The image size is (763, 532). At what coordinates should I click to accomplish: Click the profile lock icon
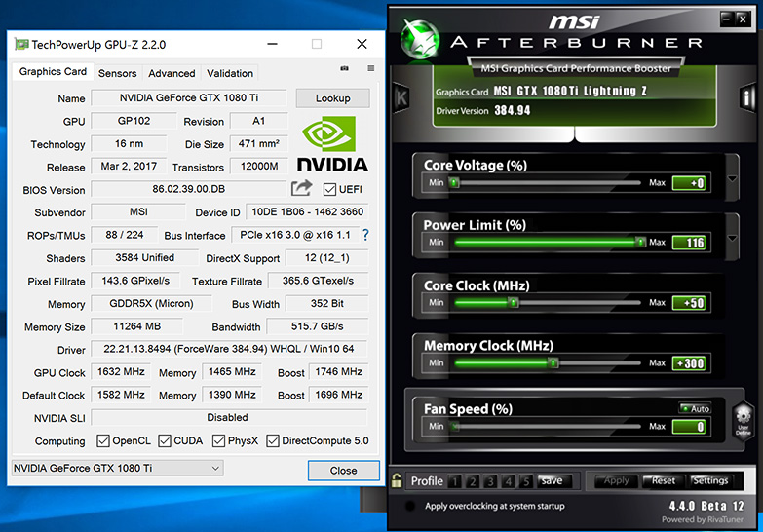[396, 481]
